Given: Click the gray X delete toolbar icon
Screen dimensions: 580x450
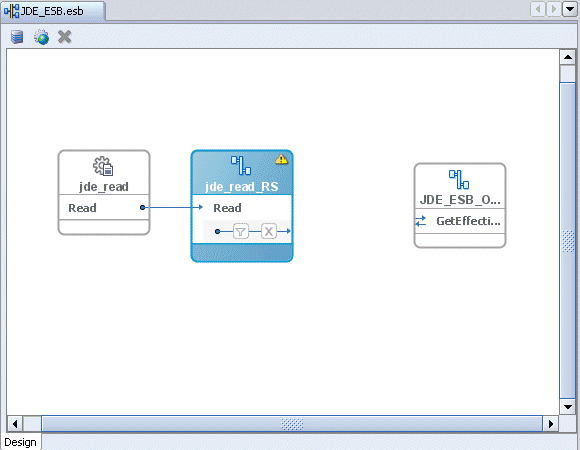Looking at the screenshot, I should click(65, 37).
